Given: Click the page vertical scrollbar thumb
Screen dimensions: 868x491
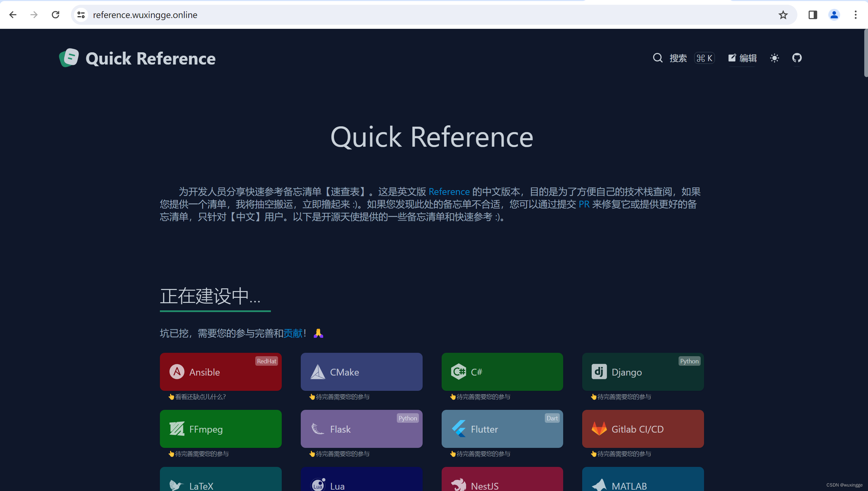Looking at the screenshot, I should click(x=865, y=53).
